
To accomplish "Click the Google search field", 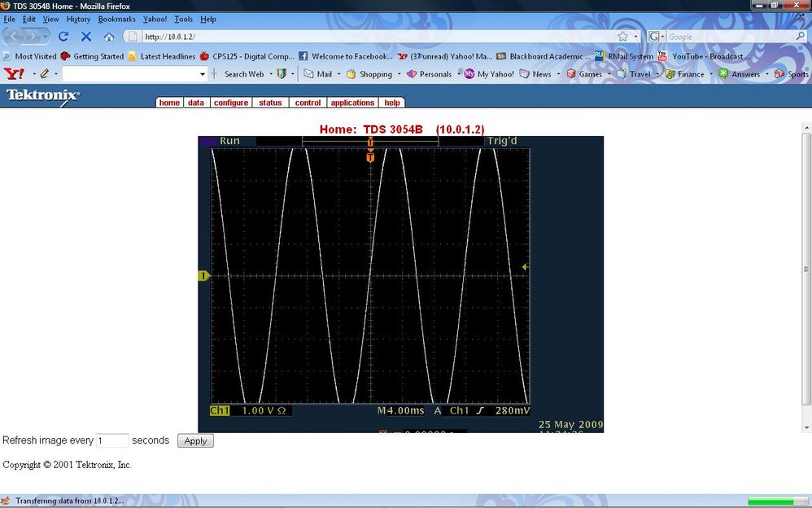I will click(x=730, y=37).
